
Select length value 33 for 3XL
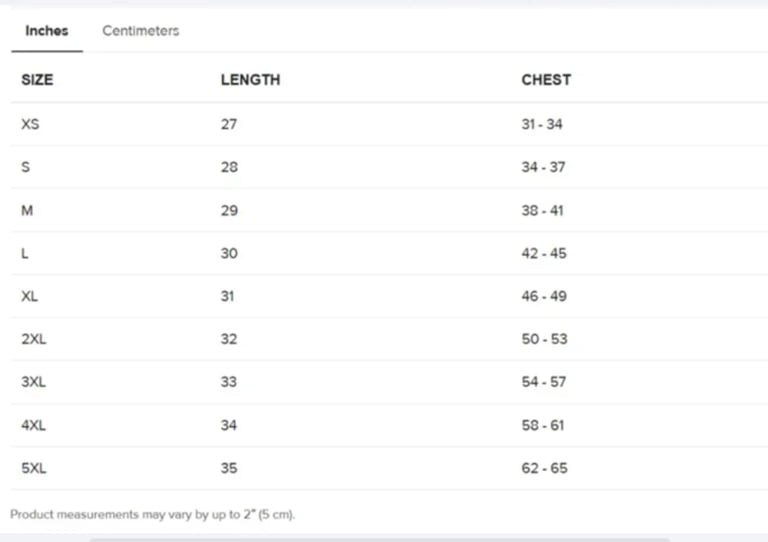229,382
